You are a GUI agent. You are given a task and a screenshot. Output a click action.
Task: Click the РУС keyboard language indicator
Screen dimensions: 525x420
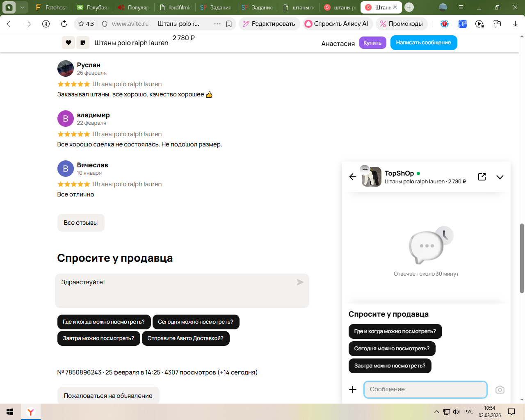click(x=469, y=412)
